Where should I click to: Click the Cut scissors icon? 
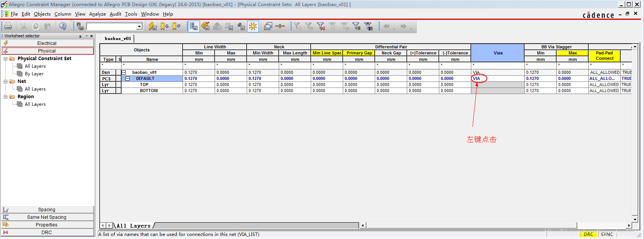click(x=23, y=26)
